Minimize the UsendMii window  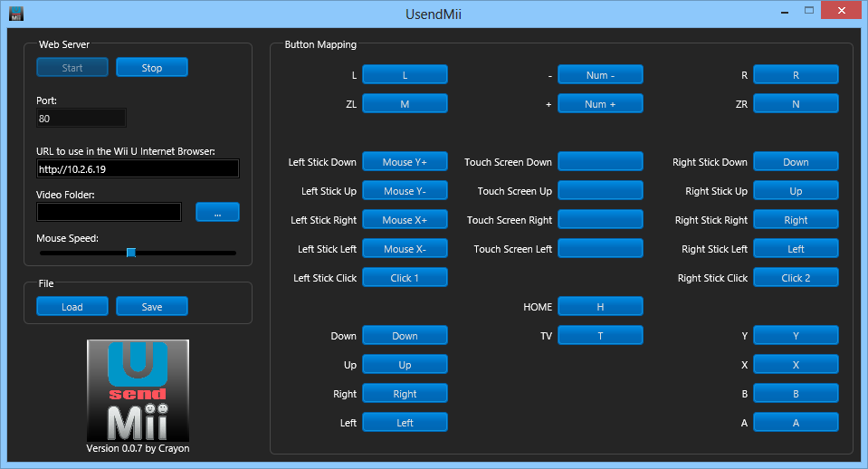pyautogui.click(x=785, y=11)
